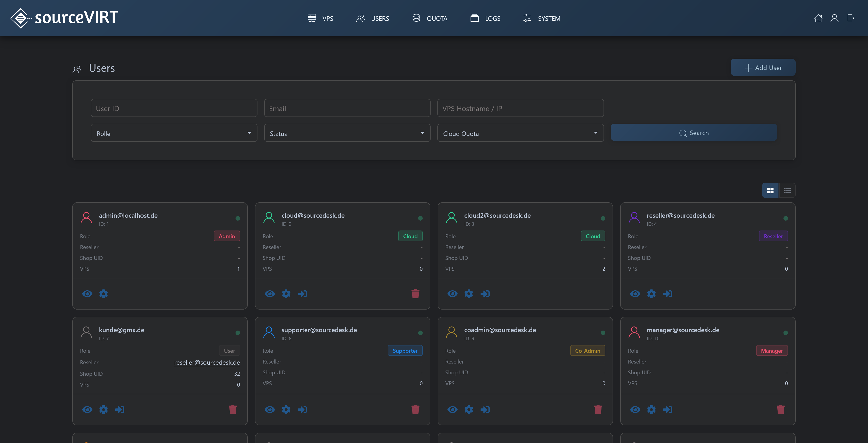View details eye for admin@localhost.de
Image resolution: width=868 pixels, height=443 pixels.
87,294
